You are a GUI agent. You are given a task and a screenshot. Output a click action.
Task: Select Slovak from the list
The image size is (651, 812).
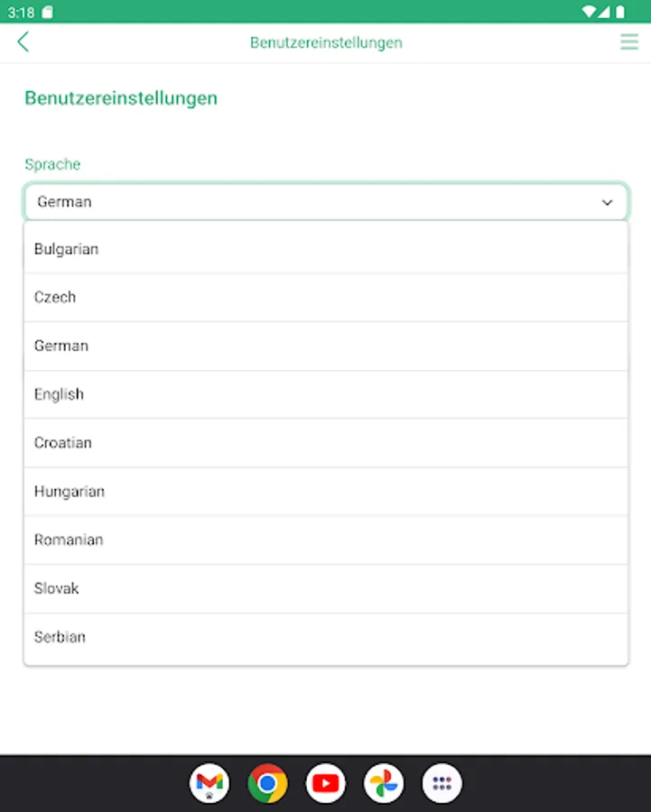pyautogui.click(x=326, y=588)
